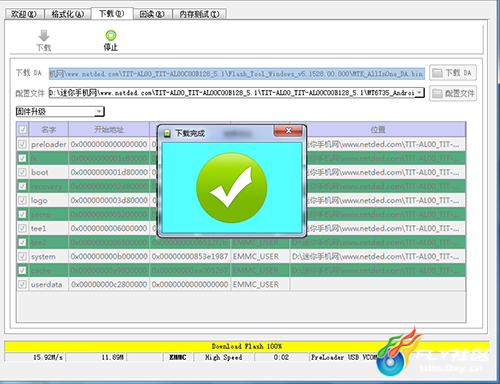Switch to the 格式化 tab
The width and height of the screenshot is (500, 384).
[68, 14]
